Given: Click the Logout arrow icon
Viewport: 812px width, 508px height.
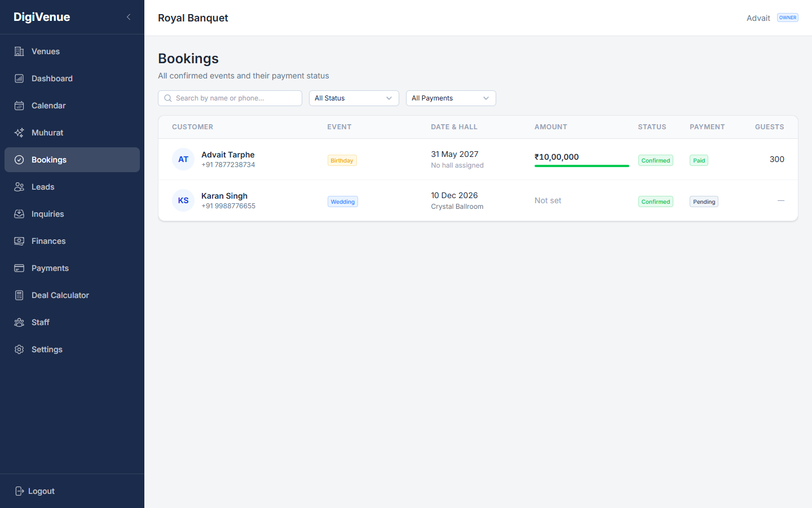Looking at the screenshot, I should [x=19, y=491].
